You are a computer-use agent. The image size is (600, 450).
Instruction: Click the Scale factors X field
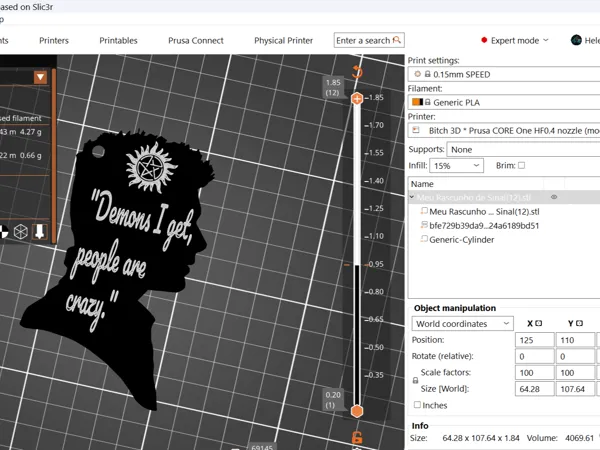point(535,373)
